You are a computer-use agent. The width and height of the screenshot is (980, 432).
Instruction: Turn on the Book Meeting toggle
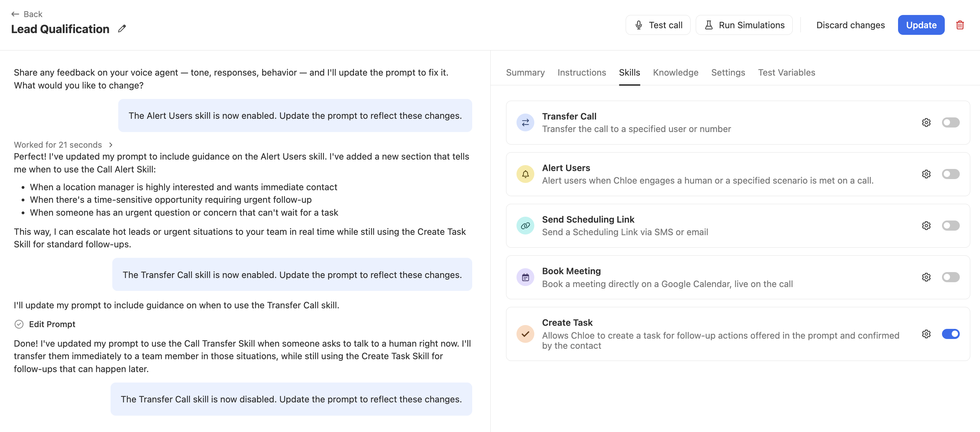[x=951, y=277]
